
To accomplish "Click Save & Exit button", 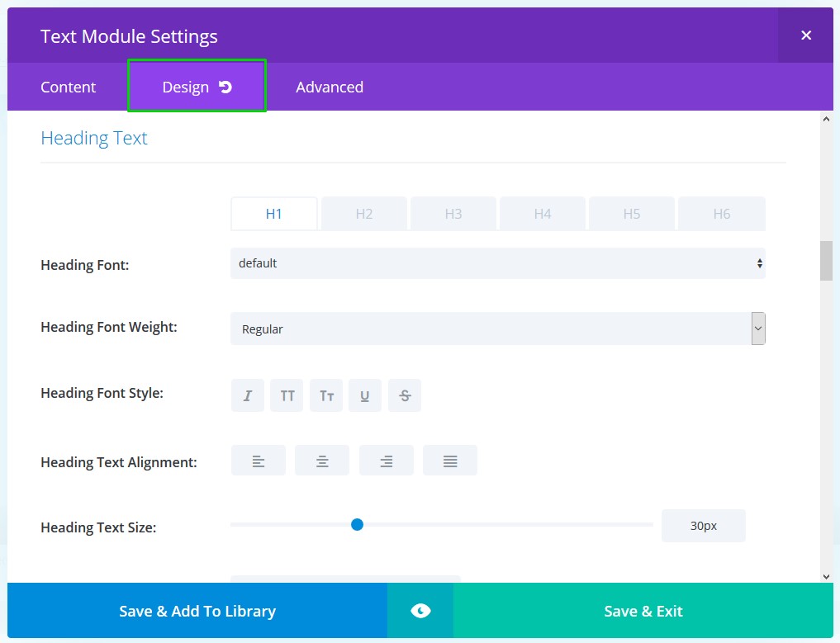I will pos(643,611).
